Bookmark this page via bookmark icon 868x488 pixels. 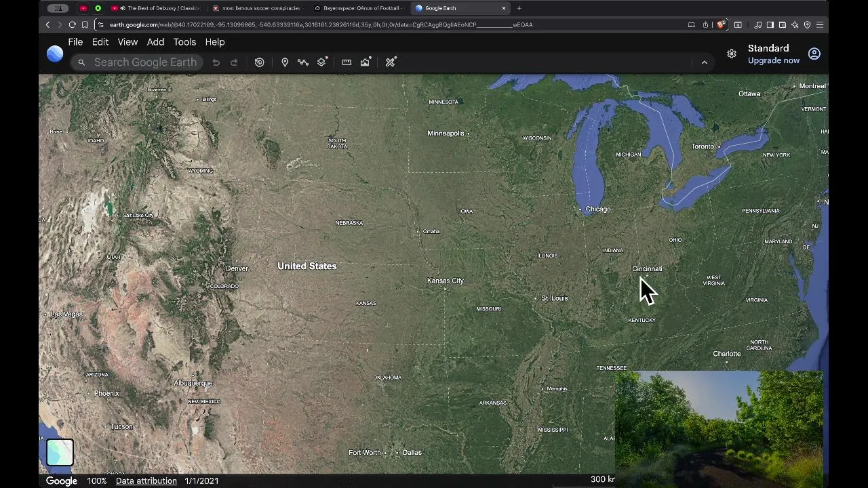pos(85,25)
